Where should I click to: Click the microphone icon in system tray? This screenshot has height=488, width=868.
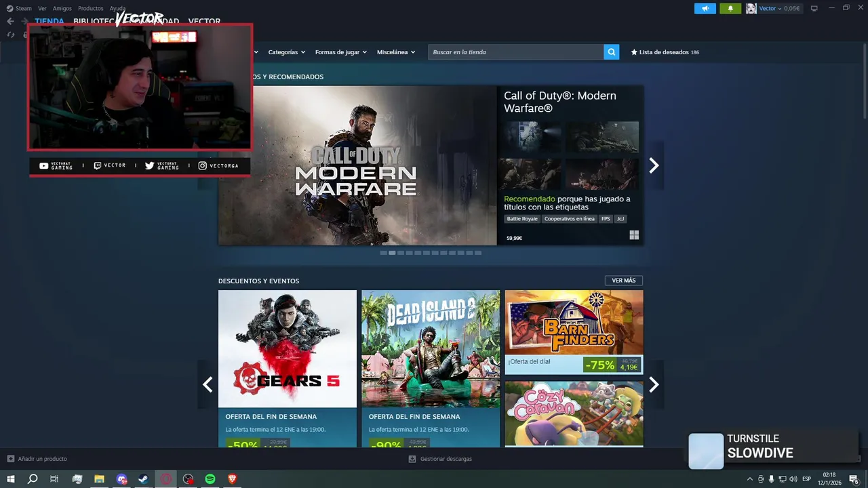tap(771, 479)
